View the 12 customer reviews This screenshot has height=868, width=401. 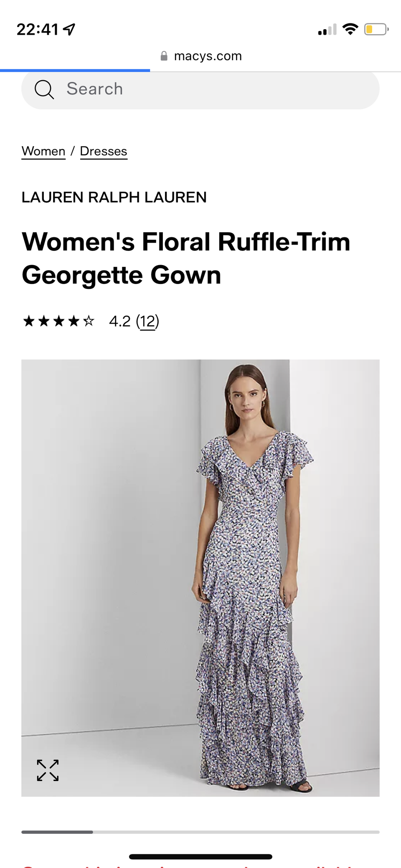[147, 321]
